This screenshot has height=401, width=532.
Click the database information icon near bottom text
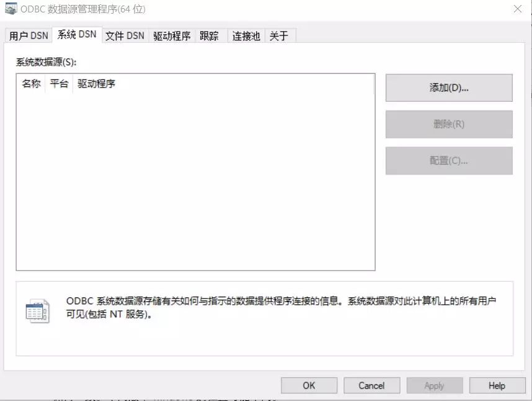coord(36,310)
